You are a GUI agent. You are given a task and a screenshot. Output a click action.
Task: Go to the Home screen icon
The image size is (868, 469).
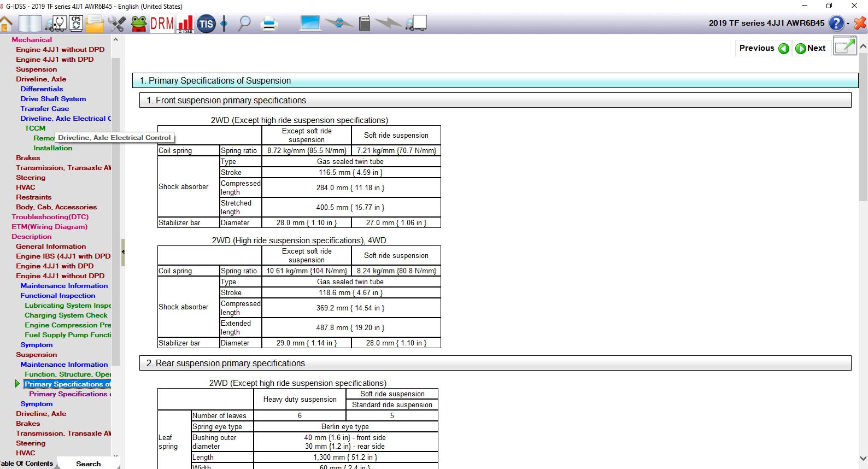[x=6, y=24]
